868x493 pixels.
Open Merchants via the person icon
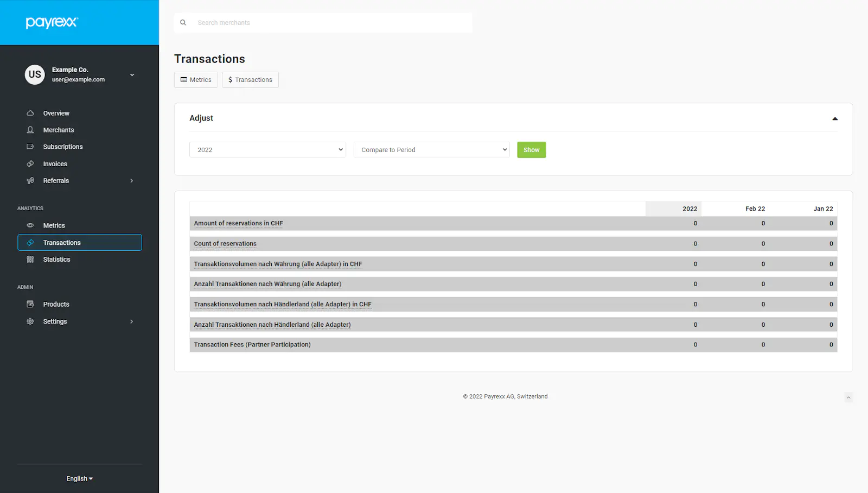coord(30,130)
